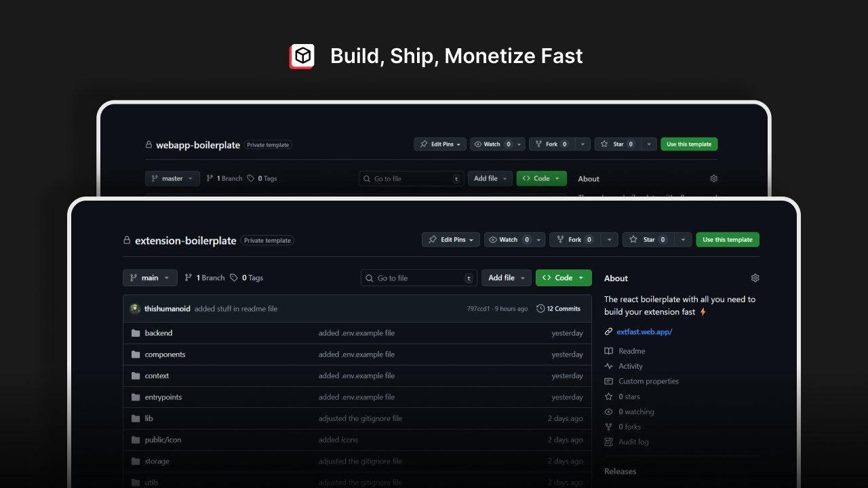Open the commit hash 797ccd1

pyautogui.click(x=479, y=308)
